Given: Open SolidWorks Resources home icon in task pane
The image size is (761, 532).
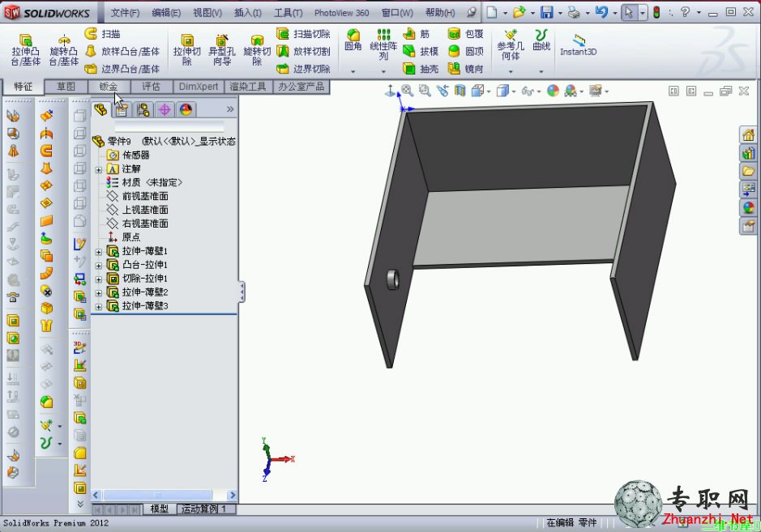Looking at the screenshot, I should tap(748, 134).
